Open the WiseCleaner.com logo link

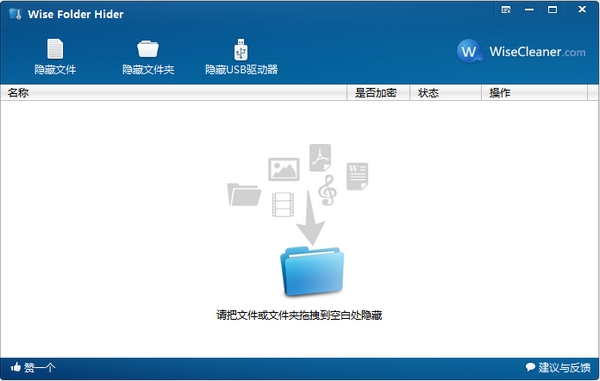point(521,51)
